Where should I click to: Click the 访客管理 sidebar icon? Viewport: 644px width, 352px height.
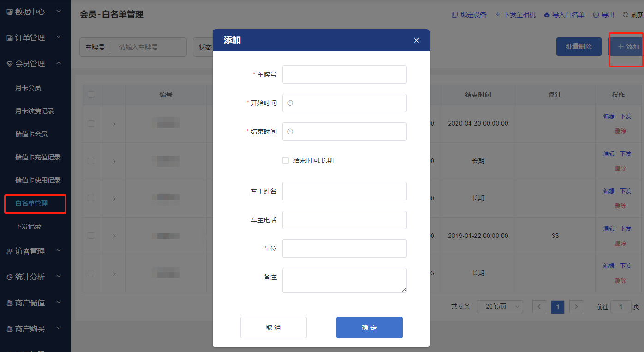(x=10, y=251)
